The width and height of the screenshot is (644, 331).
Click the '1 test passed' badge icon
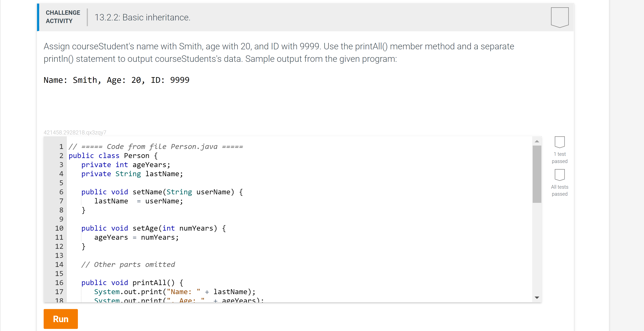560,142
